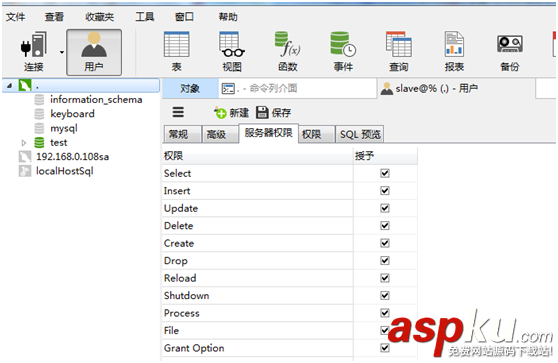Select the 192.168.0.108sa connection
The height and width of the screenshot is (363, 558).
tap(73, 157)
